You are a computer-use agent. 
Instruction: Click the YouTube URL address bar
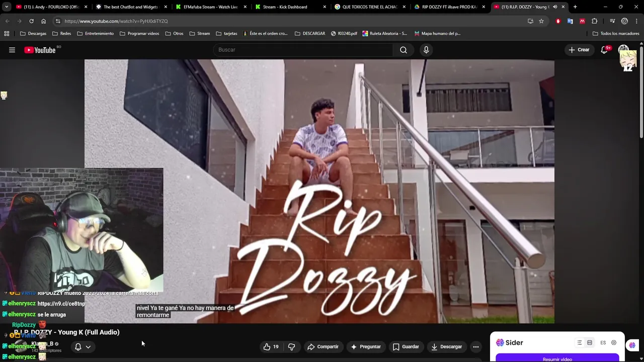pyautogui.click(x=292, y=21)
